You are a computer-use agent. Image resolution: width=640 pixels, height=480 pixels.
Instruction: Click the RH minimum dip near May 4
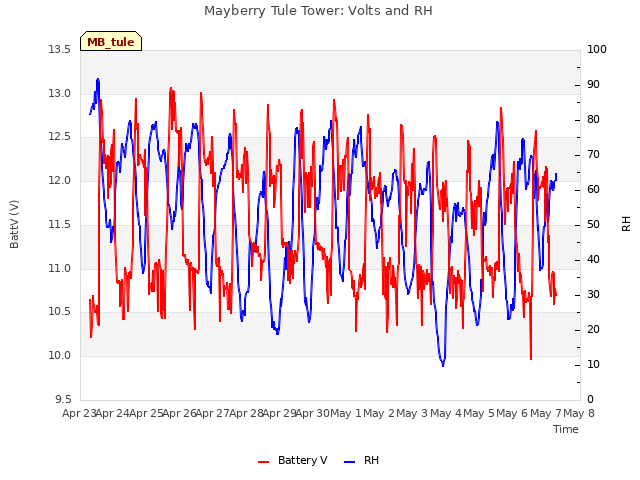(443, 364)
